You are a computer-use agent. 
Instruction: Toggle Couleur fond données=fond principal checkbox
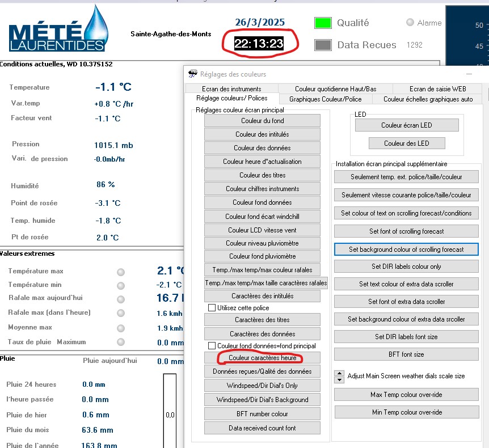click(212, 346)
